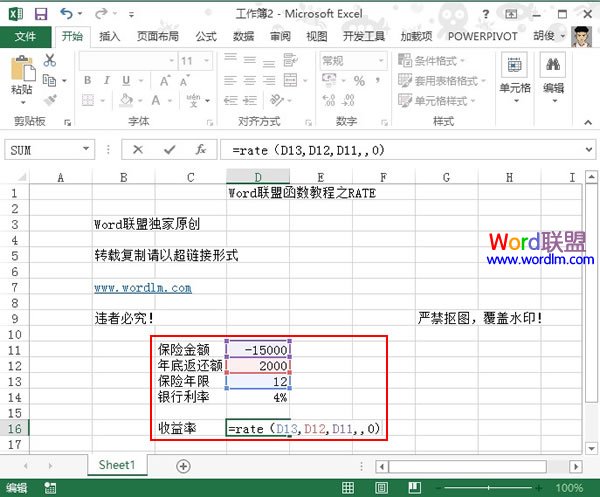Apply percent style format
Screen dimensions: 600x497
tap(359, 81)
